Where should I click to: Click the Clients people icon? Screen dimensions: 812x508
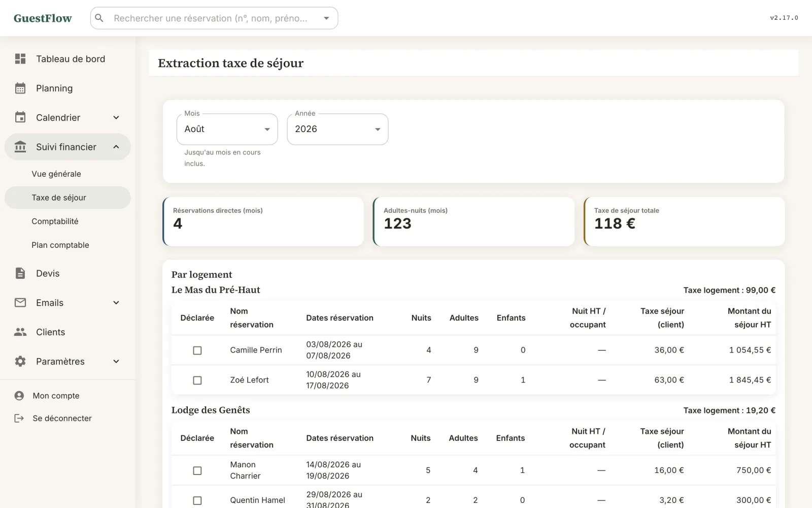(x=20, y=332)
